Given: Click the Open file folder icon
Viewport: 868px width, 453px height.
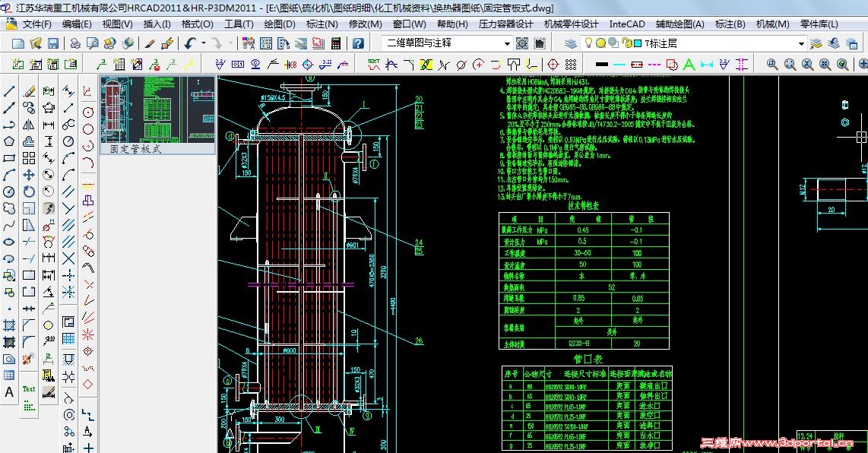Looking at the screenshot, I should point(36,43).
